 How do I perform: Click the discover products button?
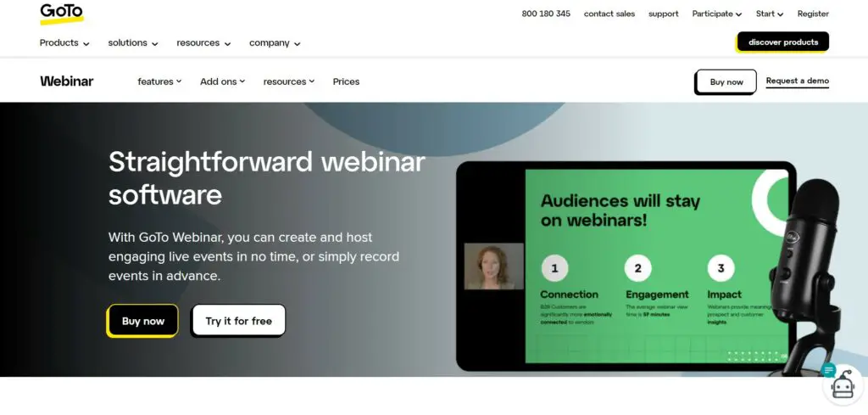pos(782,42)
